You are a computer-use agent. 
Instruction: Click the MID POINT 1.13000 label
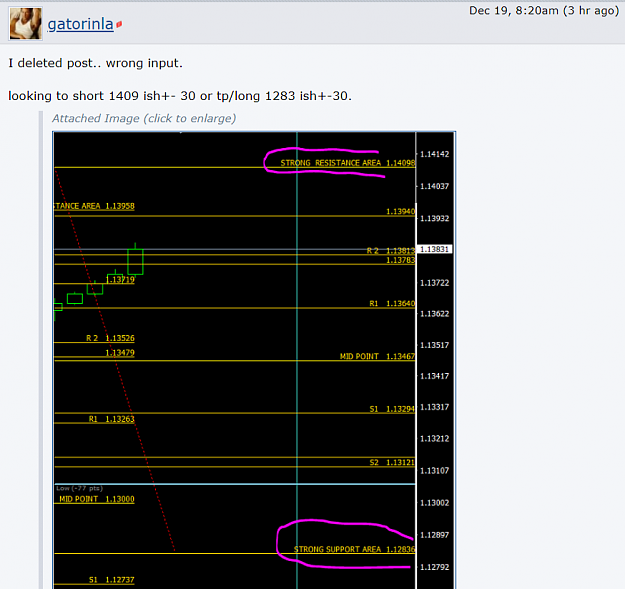pyautogui.click(x=97, y=499)
